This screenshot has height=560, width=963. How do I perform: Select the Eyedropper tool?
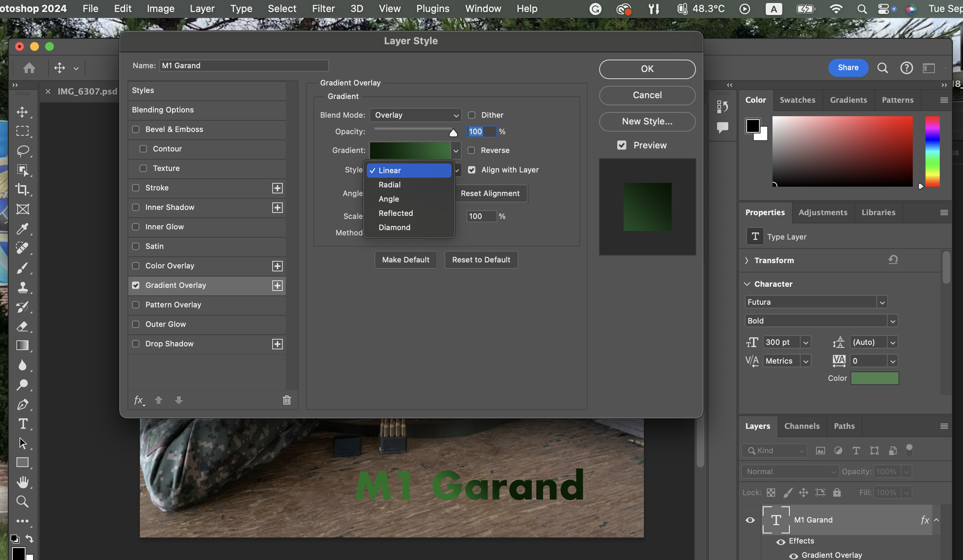tap(22, 229)
